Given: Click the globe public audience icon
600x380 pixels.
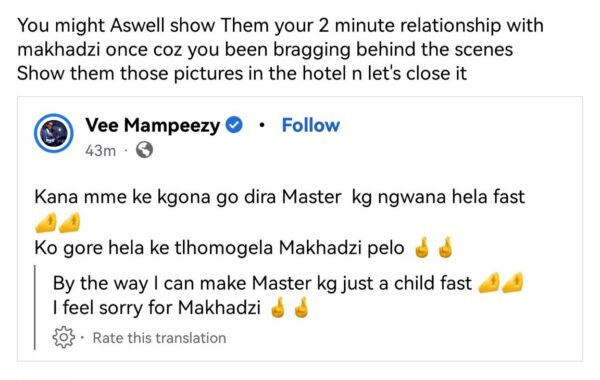Looking at the screenshot, I should click(x=145, y=150).
